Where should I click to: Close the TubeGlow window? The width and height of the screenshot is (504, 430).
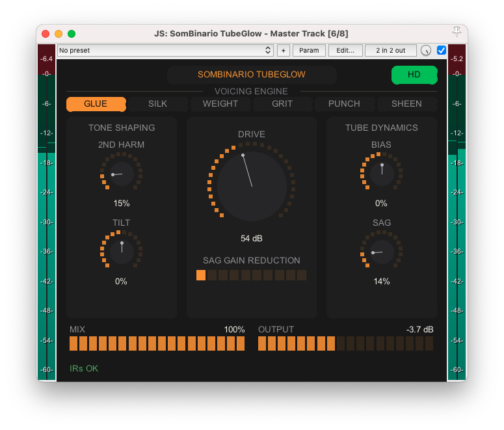pos(46,34)
